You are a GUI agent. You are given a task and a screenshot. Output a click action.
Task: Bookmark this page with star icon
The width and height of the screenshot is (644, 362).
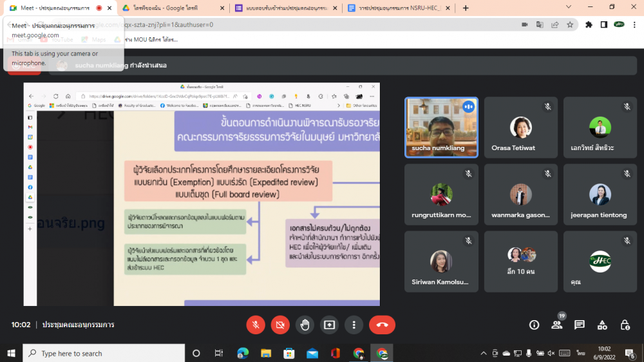[x=570, y=24]
